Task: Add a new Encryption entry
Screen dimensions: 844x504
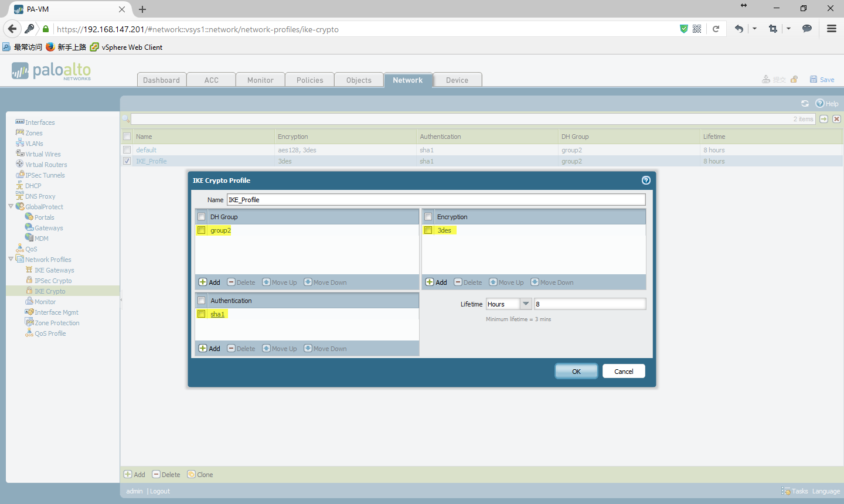Action: pos(437,282)
